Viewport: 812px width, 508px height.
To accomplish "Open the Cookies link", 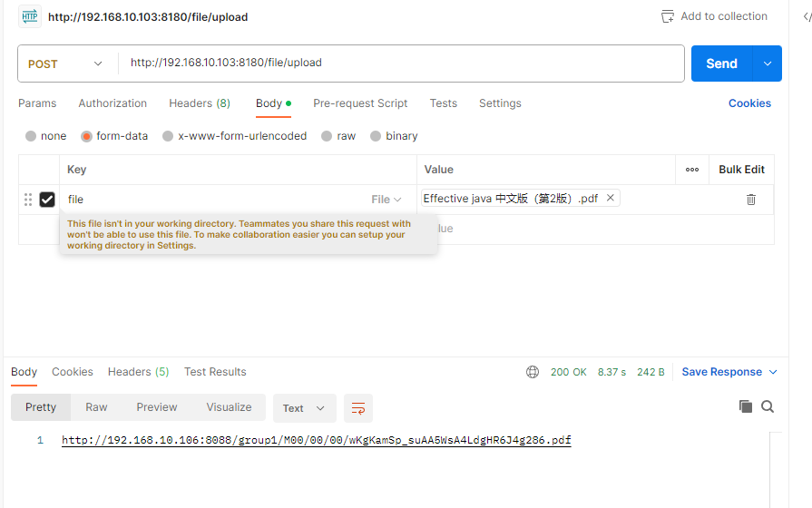I will click(749, 103).
